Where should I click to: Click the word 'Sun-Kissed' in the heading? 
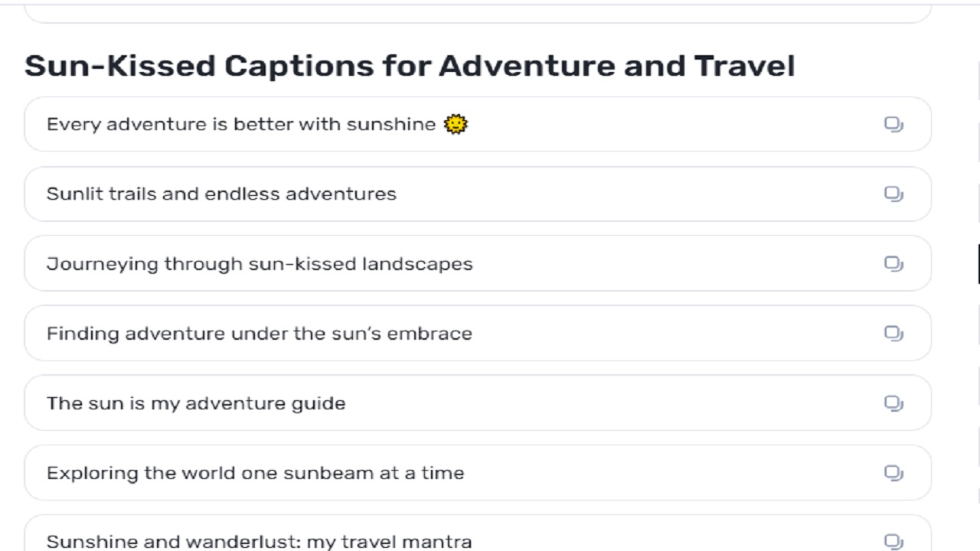120,66
